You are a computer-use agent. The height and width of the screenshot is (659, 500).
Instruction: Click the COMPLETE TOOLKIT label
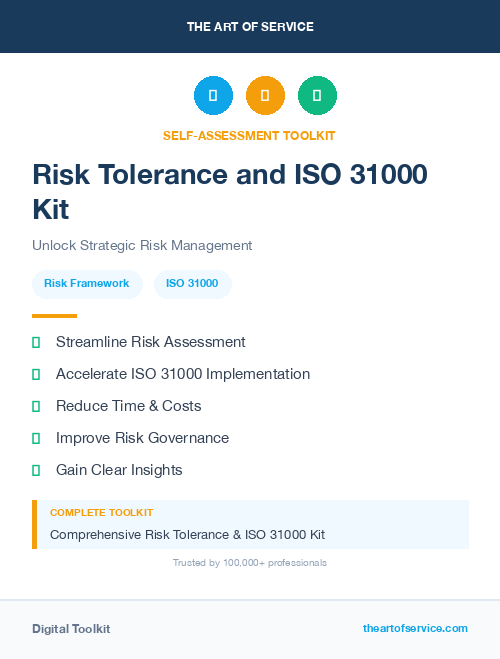coord(101,513)
